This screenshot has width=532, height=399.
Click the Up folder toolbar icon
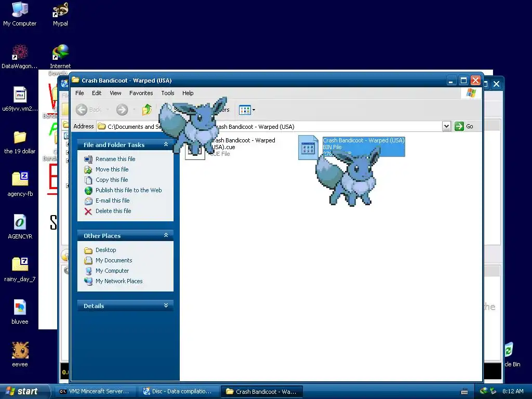(x=147, y=110)
